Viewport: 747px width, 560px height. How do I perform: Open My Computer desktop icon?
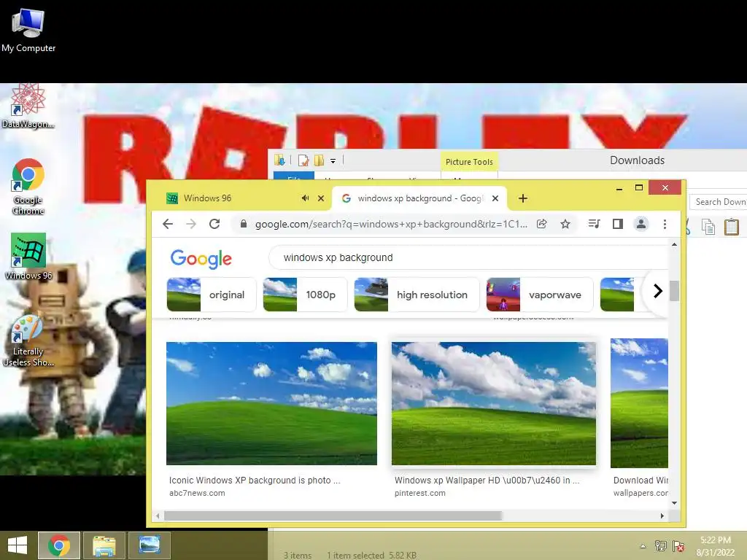(28, 29)
